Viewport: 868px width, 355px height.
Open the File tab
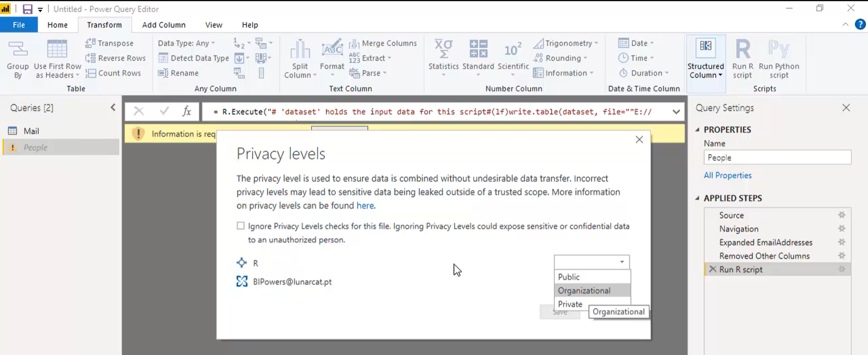pos(19,25)
